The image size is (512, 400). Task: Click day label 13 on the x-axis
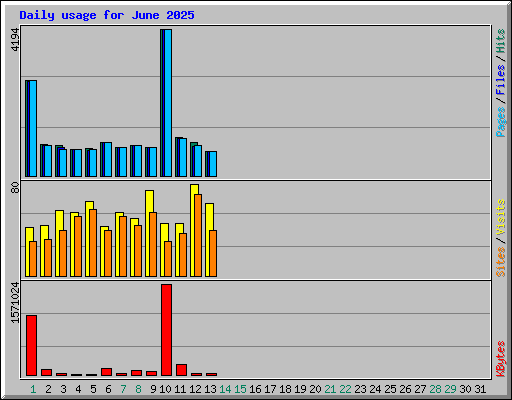point(210,389)
